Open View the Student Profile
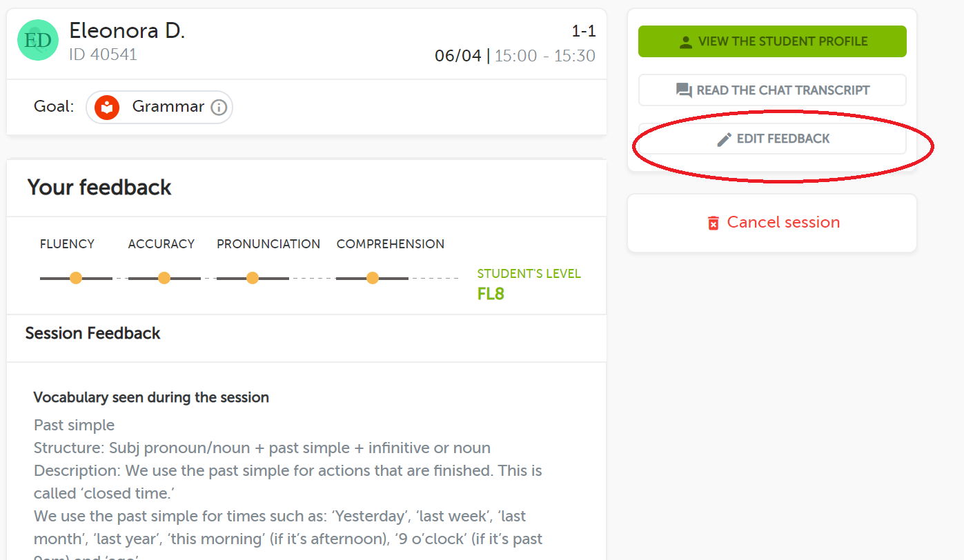This screenshot has width=964, height=560. click(772, 41)
